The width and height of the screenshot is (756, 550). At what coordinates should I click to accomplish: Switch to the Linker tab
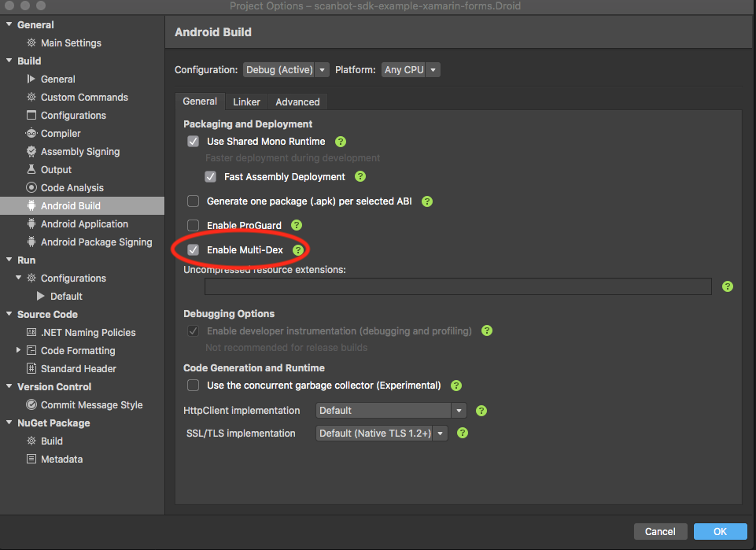click(x=246, y=102)
